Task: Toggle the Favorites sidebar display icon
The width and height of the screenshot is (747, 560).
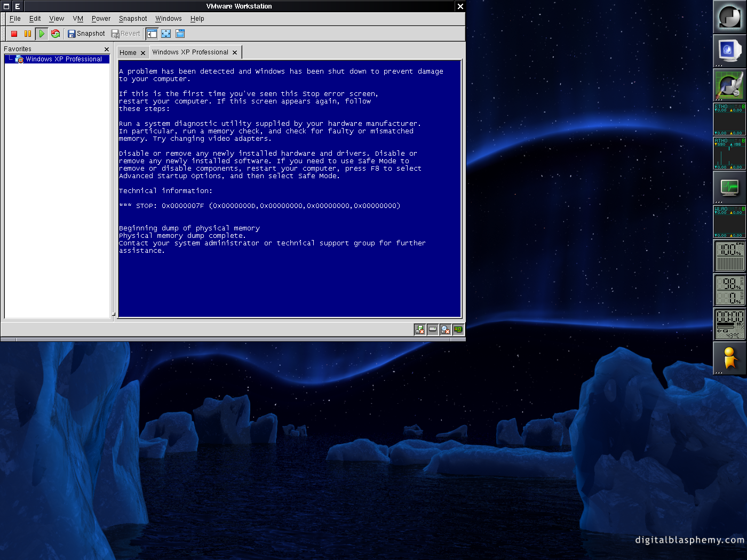Action: tap(152, 34)
